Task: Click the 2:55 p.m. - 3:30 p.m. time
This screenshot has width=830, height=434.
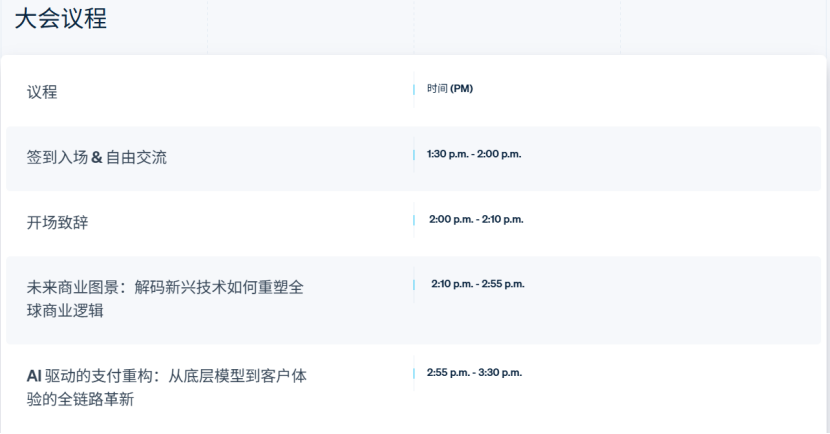Action: click(474, 373)
